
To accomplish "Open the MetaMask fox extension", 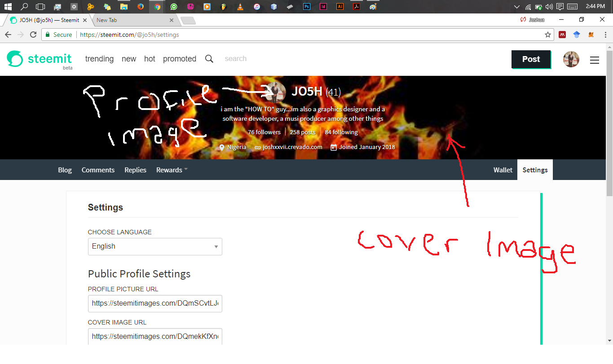I will click(x=591, y=35).
